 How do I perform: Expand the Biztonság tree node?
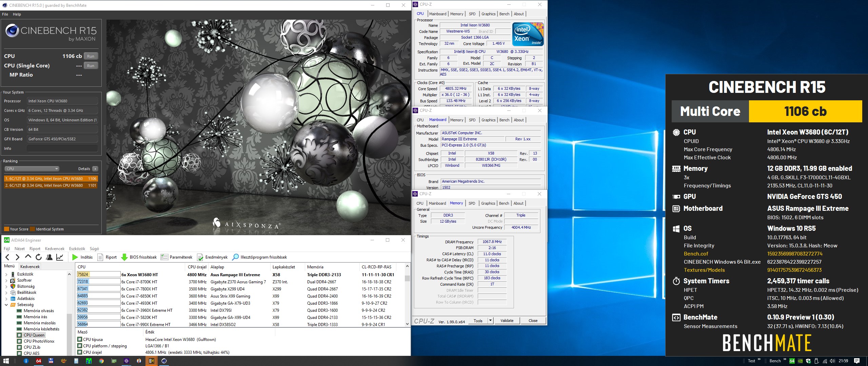6,286
